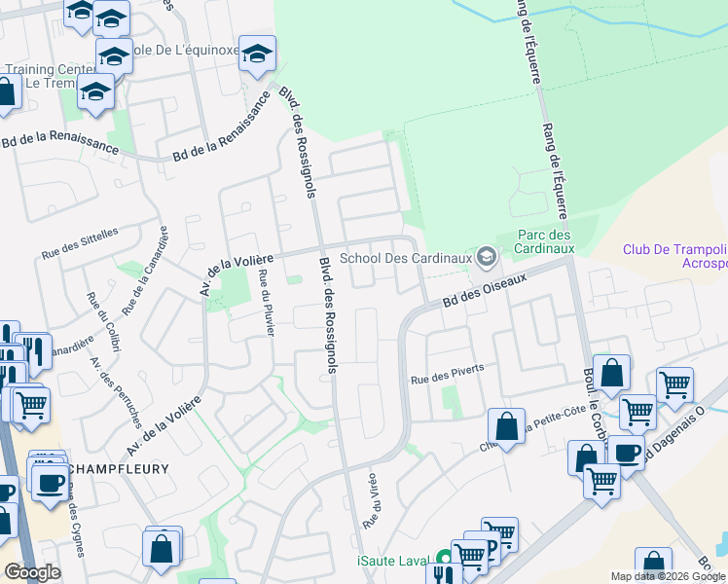Screen dimensions: 728x584
Task: Select shopping cart marker right of iSaute Laval label
Action: 470,557
